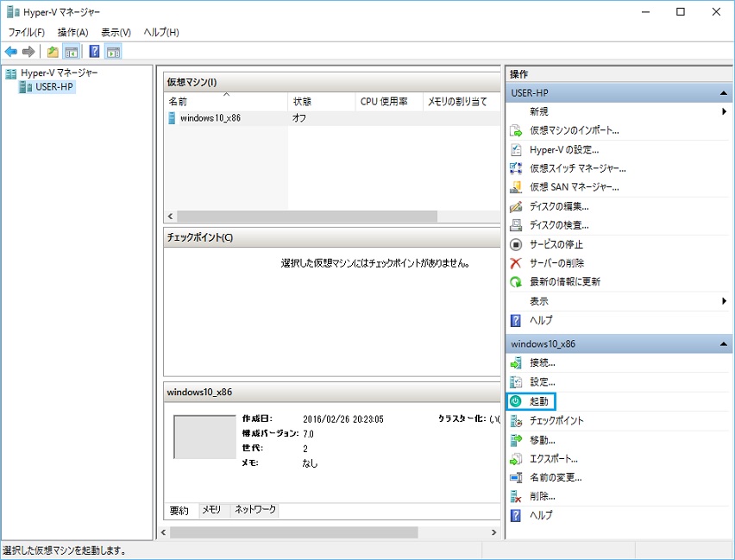The height and width of the screenshot is (560, 735).
Task: Click the チェックポイント(C) panel header
Action: (x=332, y=237)
